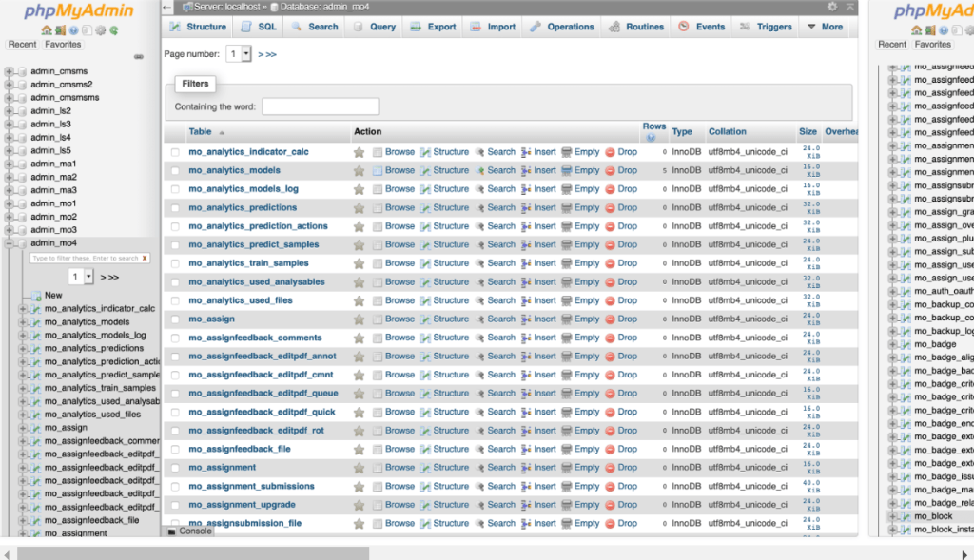
Task: Browse the mo_analytics_predictions table
Action: pyautogui.click(x=399, y=207)
